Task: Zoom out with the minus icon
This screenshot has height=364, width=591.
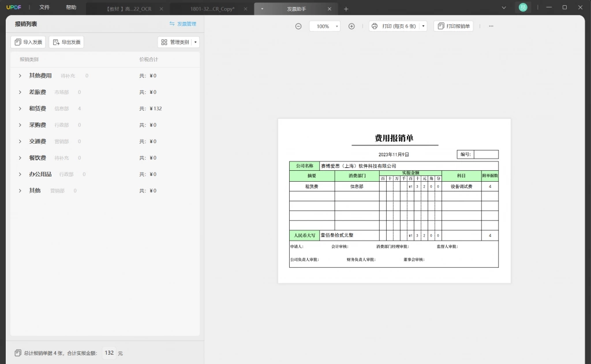Action: coord(298,26)
